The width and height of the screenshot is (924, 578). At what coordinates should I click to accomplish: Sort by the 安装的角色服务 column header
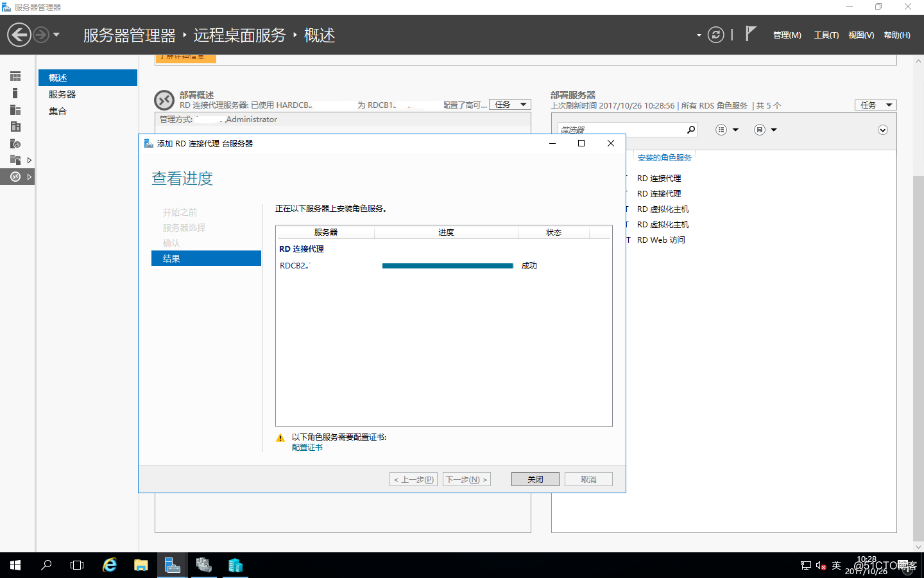tap(664, 157)
